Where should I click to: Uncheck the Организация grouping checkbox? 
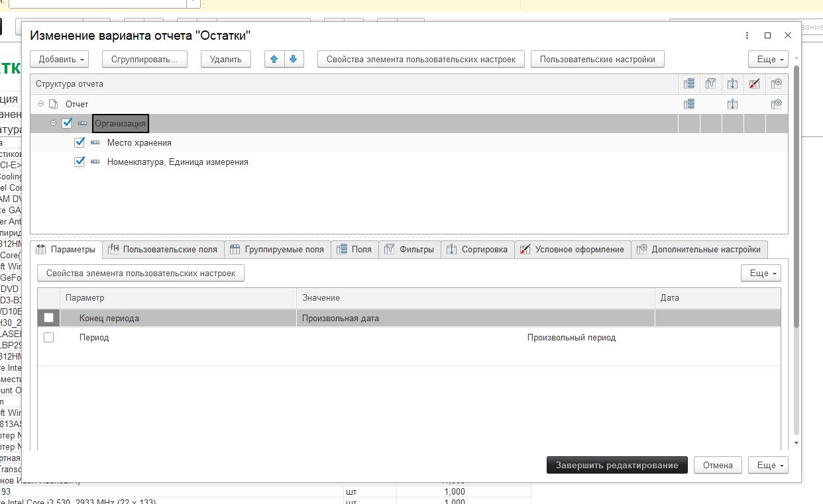click(x=67, y=123)
